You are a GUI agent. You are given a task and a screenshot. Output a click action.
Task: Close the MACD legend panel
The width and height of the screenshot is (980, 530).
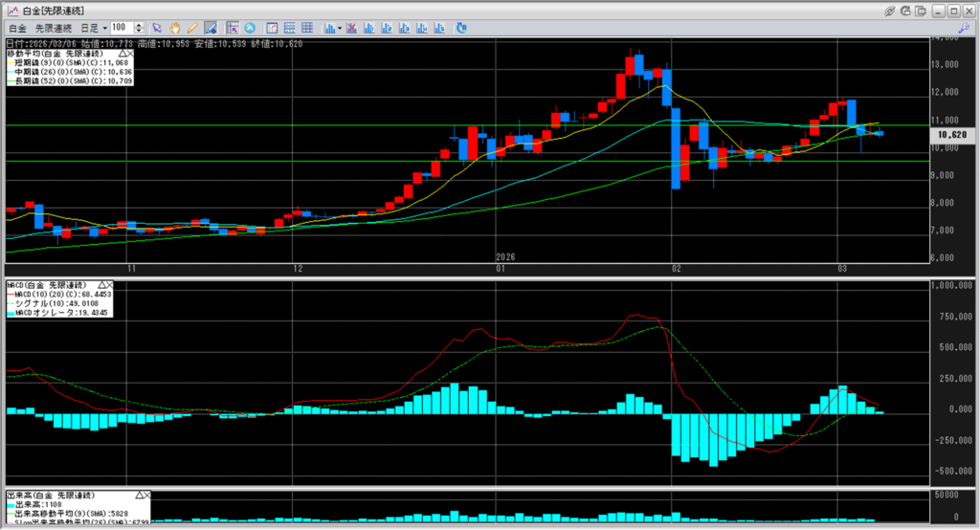click(x=109, y=285)
